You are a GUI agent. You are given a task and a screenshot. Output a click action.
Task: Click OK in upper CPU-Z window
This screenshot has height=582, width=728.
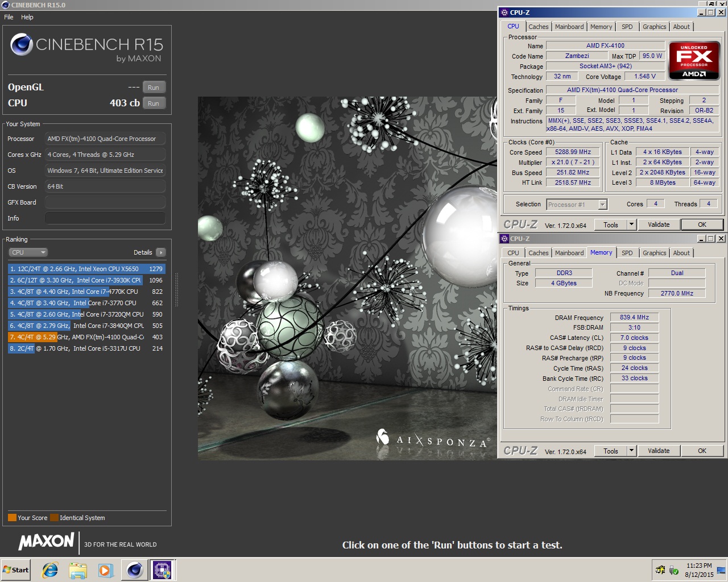point(702,225)
